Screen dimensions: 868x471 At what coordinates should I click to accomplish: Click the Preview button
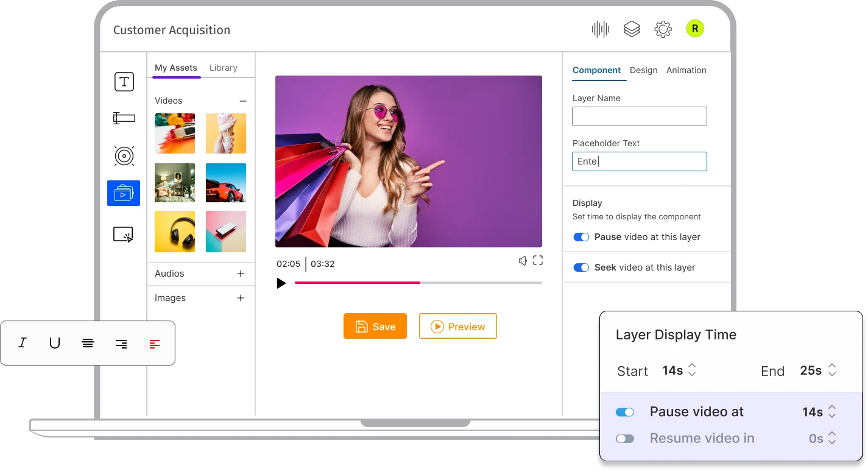[457, 326]
